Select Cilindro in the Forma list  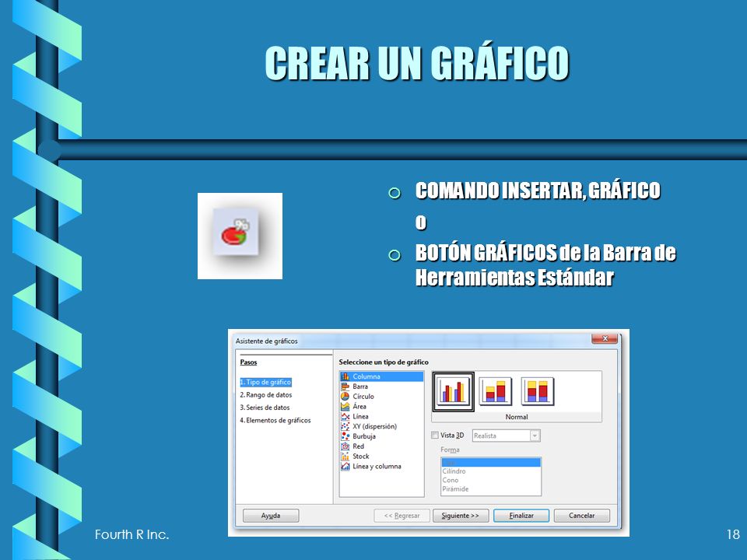click(491, 471)
